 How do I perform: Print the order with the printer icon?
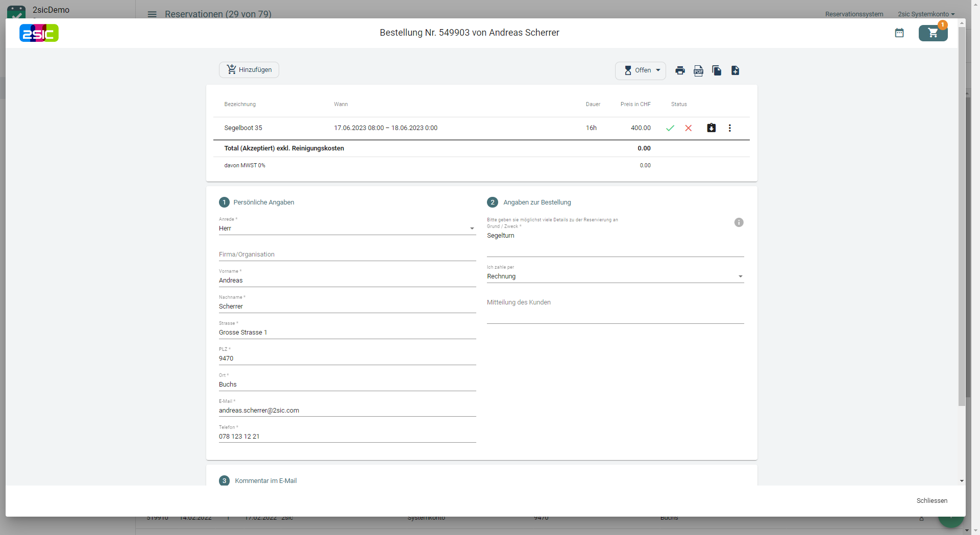680,70
